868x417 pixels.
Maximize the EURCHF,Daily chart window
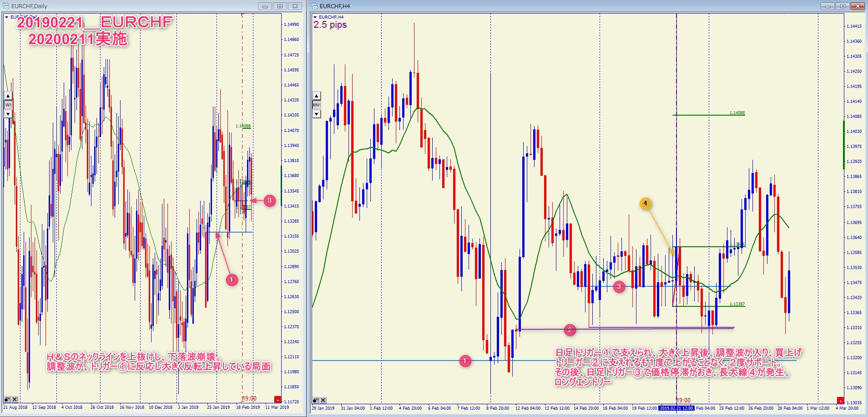click(280, 6)
